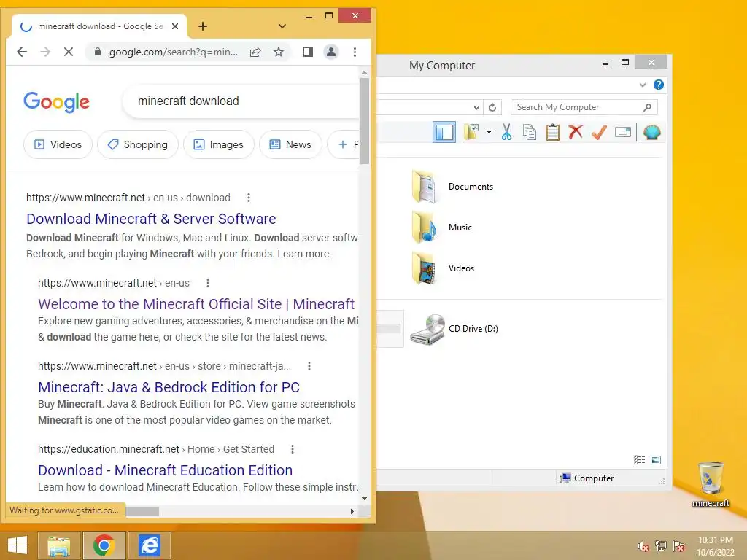This screenshot has width=747, height=560.
Task: Open a new tab in Chrome
Action: (x=203, y=26)
